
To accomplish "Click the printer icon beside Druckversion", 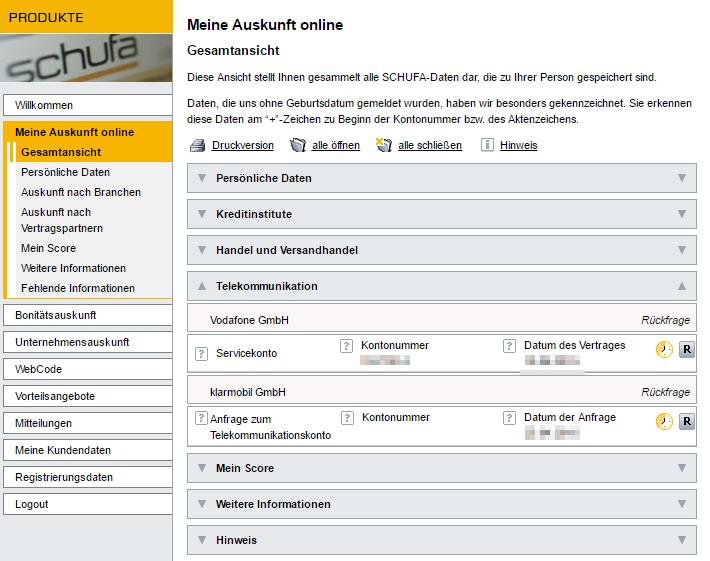I will point(197,145).
